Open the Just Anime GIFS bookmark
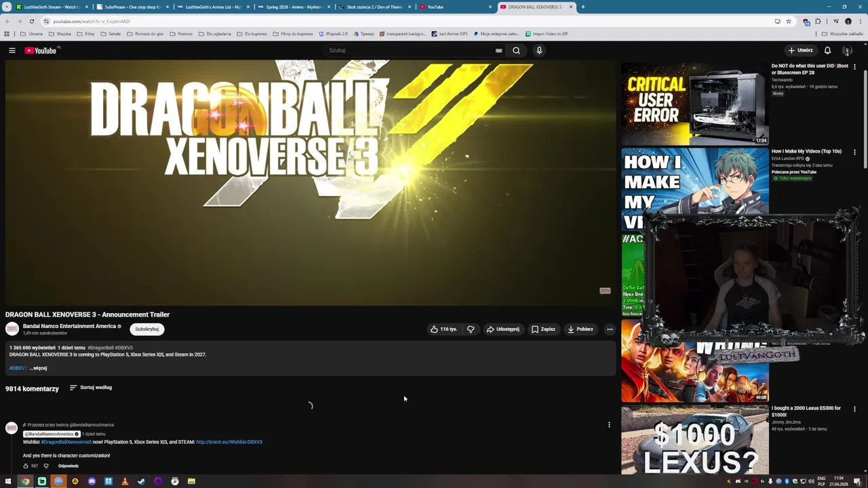 point(450,34)
